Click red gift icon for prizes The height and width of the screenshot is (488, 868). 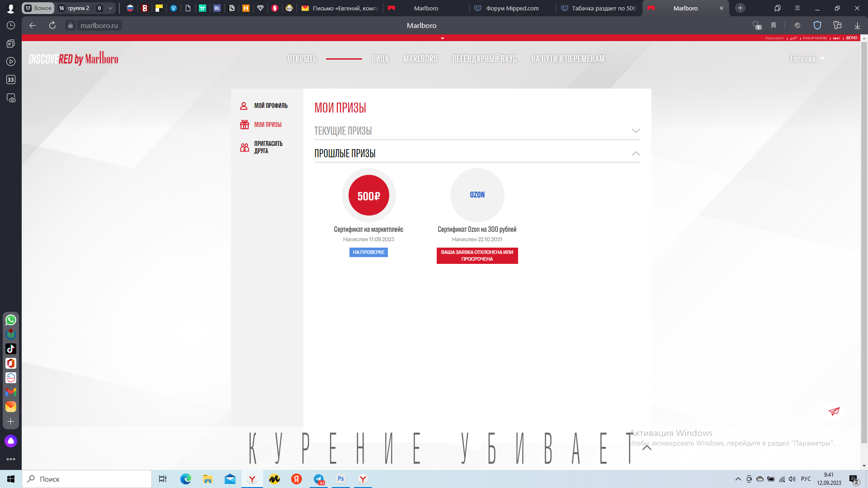(245, 124)
